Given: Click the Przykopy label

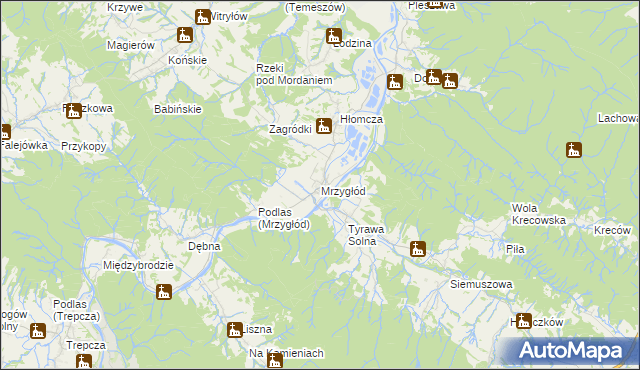Looking at the screenshot, I should [x=84, y=146].
